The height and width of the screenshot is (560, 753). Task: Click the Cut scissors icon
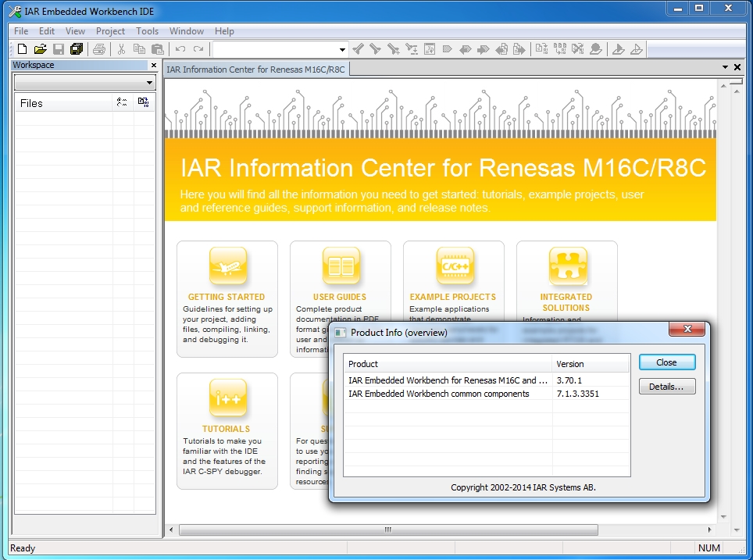coord(122,49)
